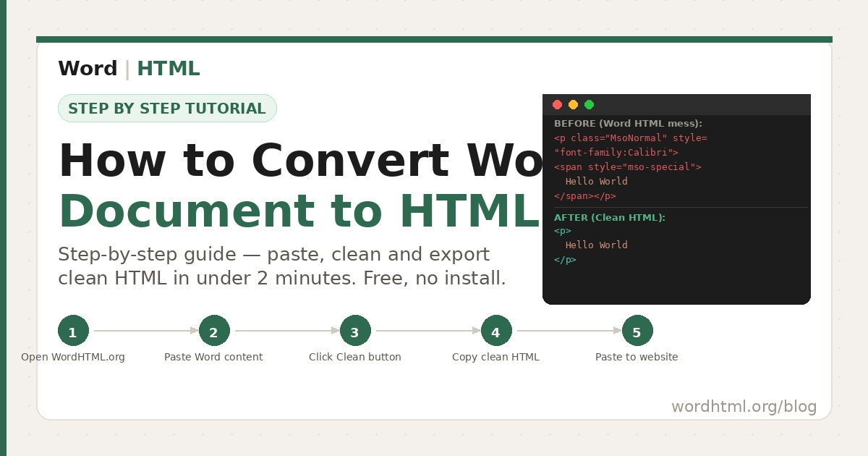The height and width of the screenshot is (456, 868).
Task: Click the STEP BY STEP TUTORIAL badge
Action: 167,108
